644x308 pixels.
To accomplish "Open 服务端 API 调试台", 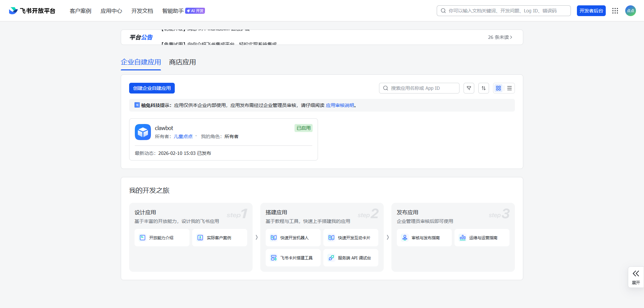I will pyautogui.click(x=351, y=258).
